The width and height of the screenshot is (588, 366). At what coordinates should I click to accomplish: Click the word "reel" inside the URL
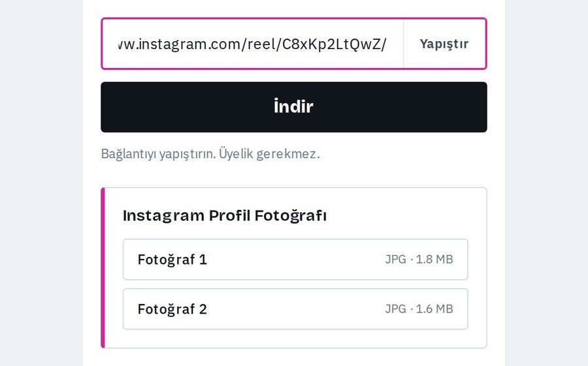[262, 44]
